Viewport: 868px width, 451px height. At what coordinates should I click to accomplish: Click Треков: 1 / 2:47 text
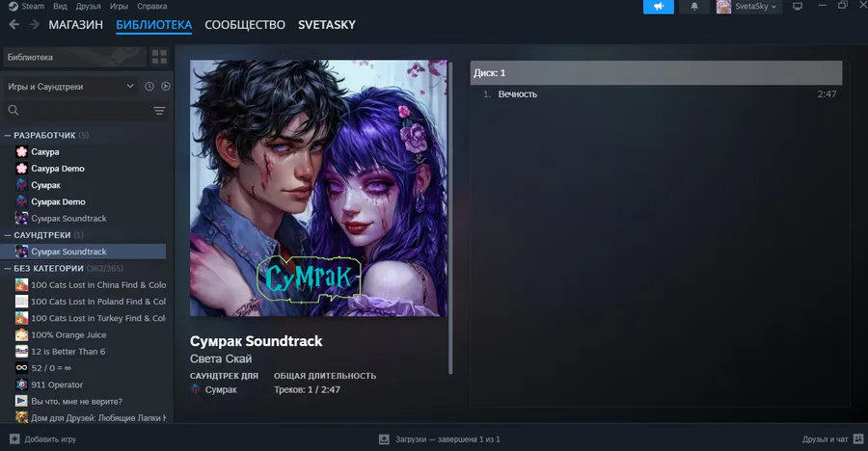click(307, 389)
